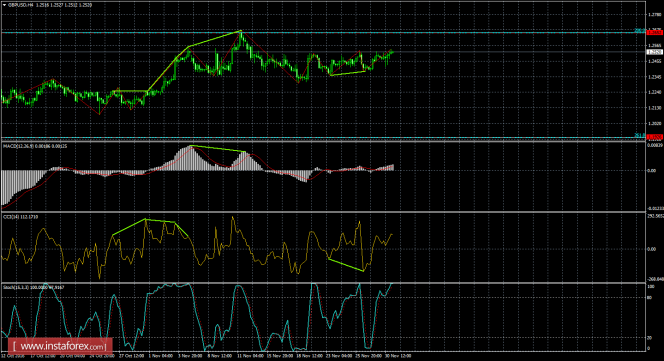
Task: Select the 200.0 Fibonacci level label
Action: pos(640,31)
